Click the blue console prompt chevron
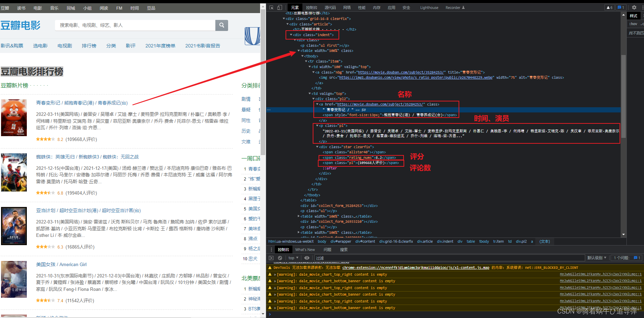This screenshot has width=644, height=318. coord(270,314)
